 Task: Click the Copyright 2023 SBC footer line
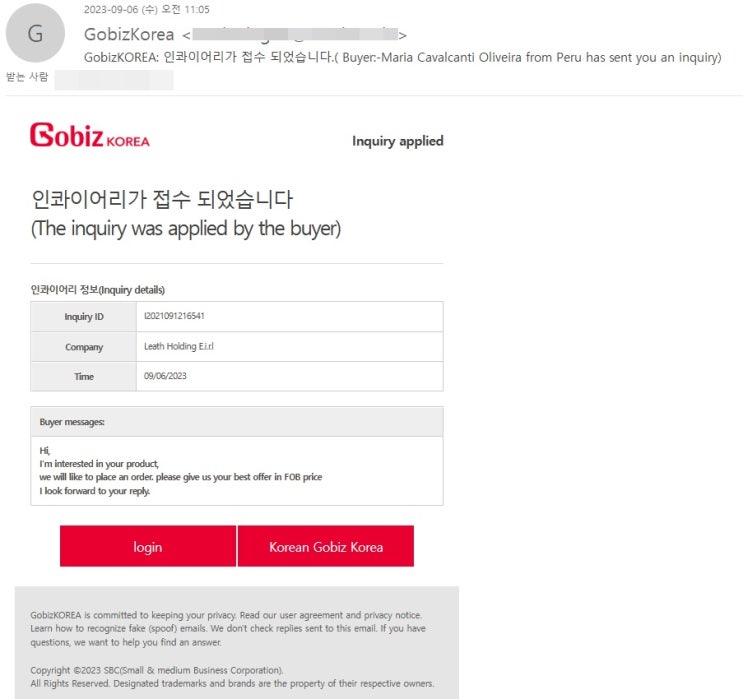point(157,670)
